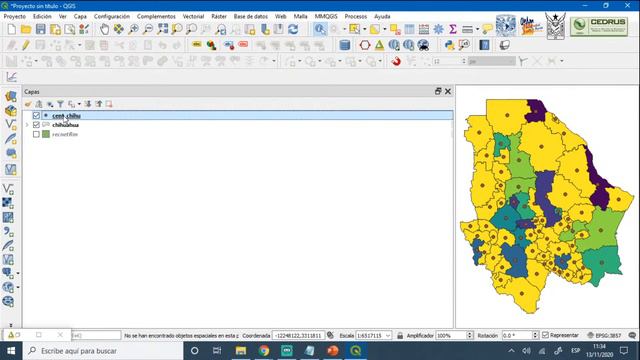The height and width of the screenshot is (360, 640).
Task: Open the snapping tolerance units dropdown
Action: (x=491, y=61)
